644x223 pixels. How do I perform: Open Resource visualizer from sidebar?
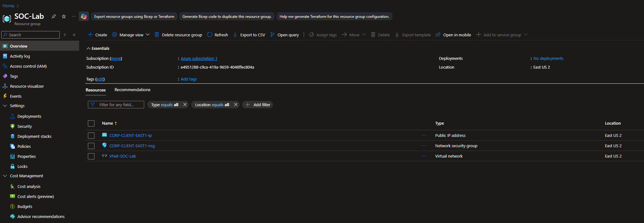[27, 86]
